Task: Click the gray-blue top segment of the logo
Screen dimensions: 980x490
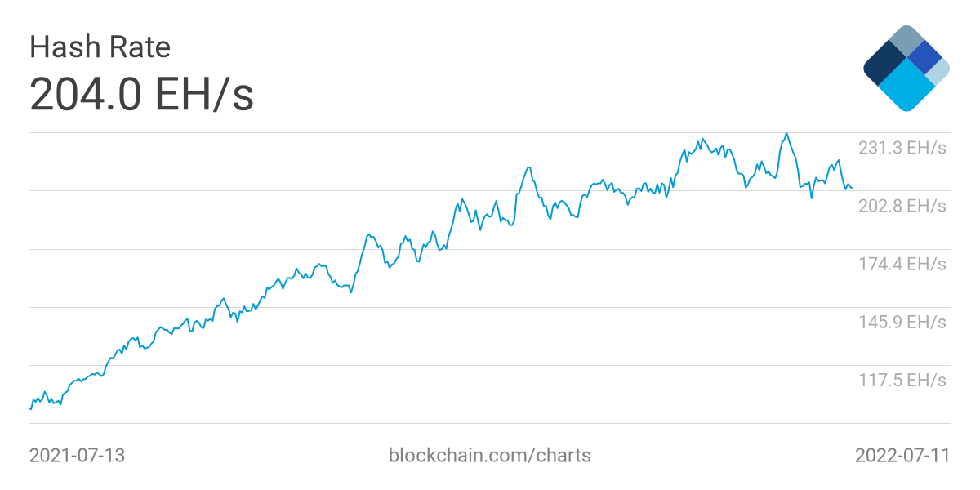Action: (905, 39)
